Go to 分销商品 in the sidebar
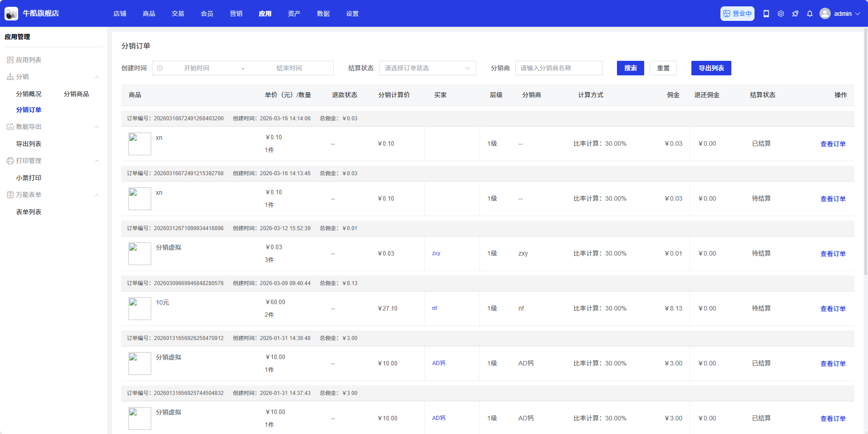Viewport: 868px width, 434px height. click(x=76, y=94)
